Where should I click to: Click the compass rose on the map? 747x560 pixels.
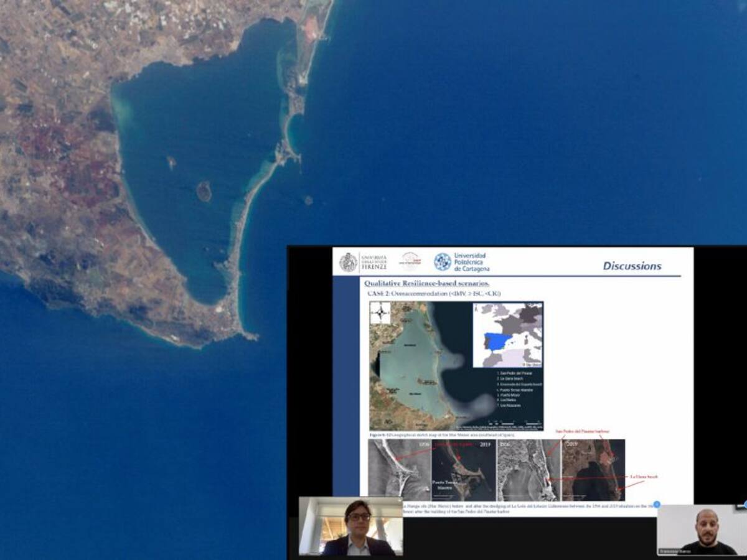[380, 314]
